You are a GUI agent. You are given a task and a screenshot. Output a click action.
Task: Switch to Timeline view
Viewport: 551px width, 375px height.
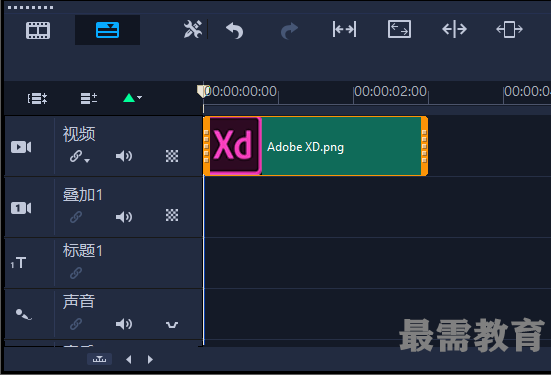click(108, 30)
